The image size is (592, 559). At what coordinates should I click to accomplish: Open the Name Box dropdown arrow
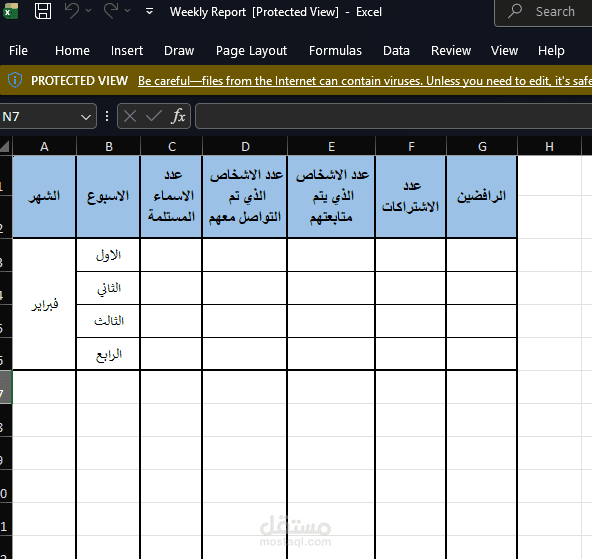(86, 117)
